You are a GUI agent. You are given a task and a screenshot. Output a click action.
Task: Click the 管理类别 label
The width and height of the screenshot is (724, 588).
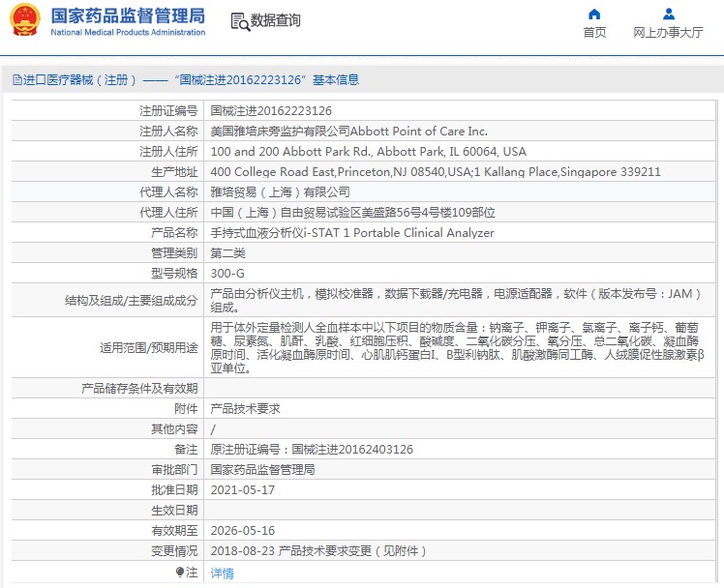(174, 252)
